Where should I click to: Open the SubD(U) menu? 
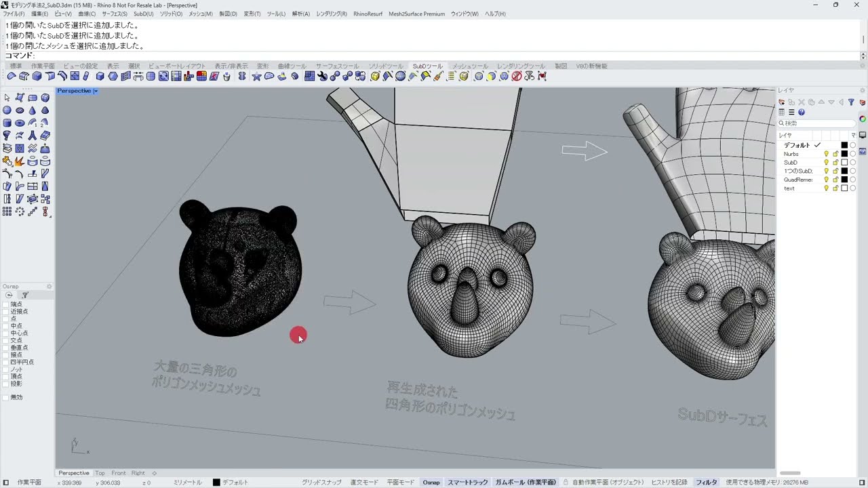click(143, 14)
